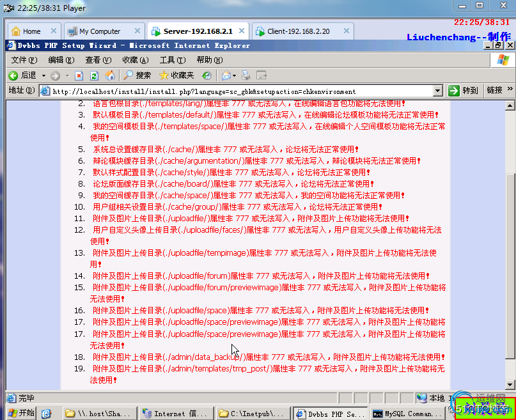
Task: Open the 编辑(E) menu
Action: click(61, 60)
